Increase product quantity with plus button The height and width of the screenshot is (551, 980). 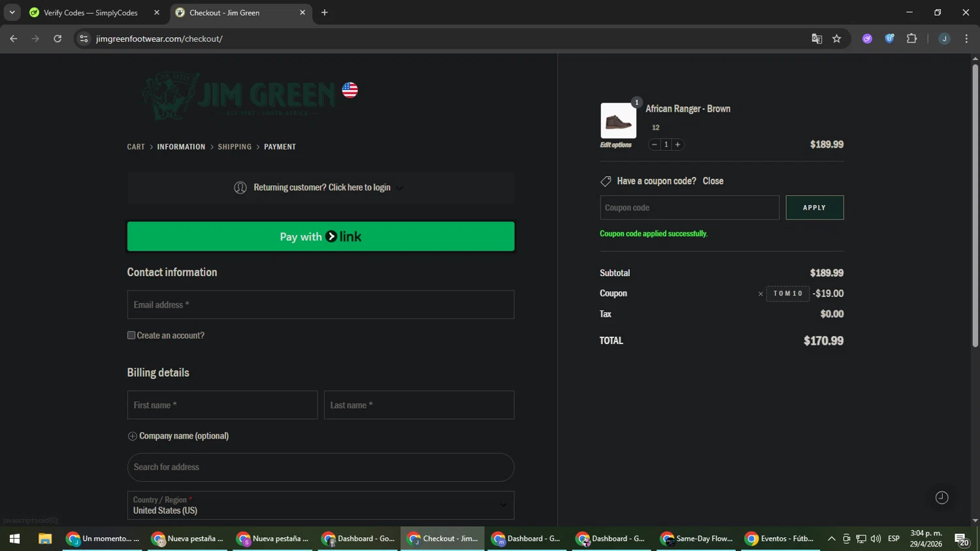tap(678, 144)
